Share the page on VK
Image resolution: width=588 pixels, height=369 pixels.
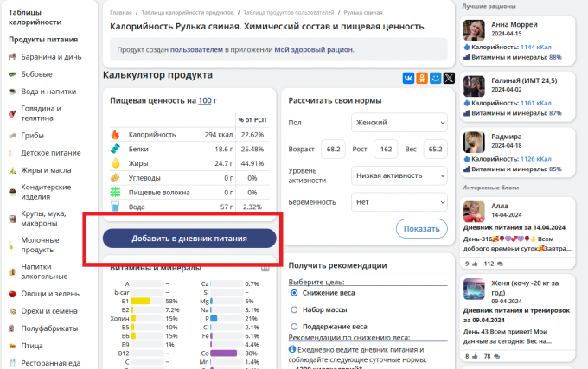coord(408,78)
